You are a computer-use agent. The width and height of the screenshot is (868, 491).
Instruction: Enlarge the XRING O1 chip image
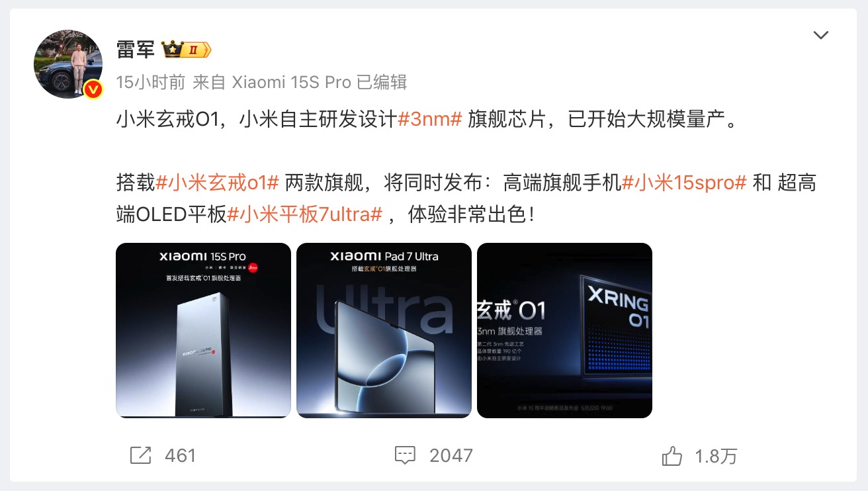point(564,330)
